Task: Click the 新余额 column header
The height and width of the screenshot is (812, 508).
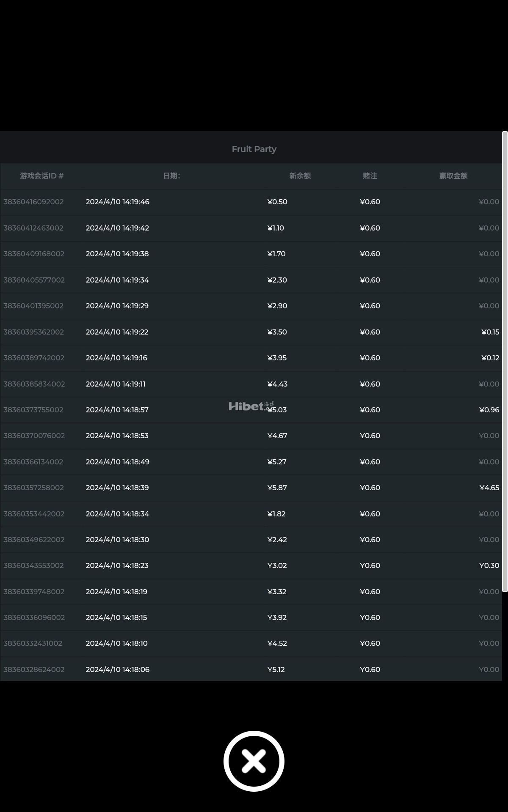Action: point(300,176)
